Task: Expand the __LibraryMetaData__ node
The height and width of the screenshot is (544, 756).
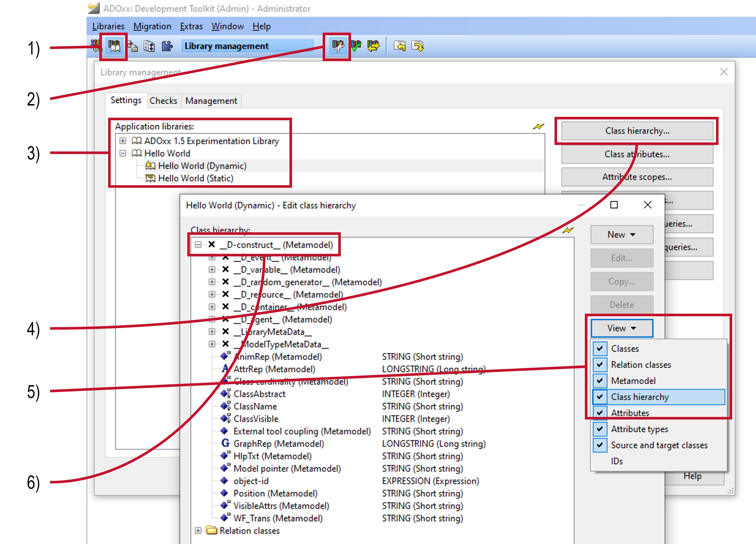Action: pos(212,332)
